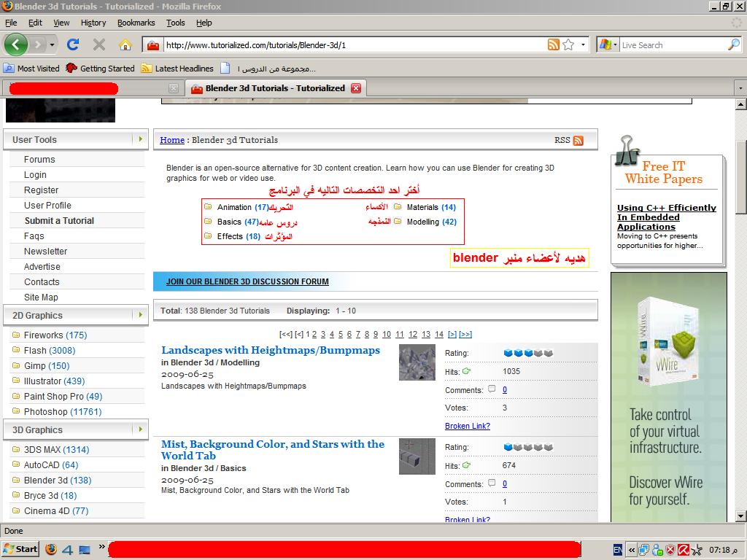Open the Help menu
Screen dimensions: 747x560
coord(204,23)
